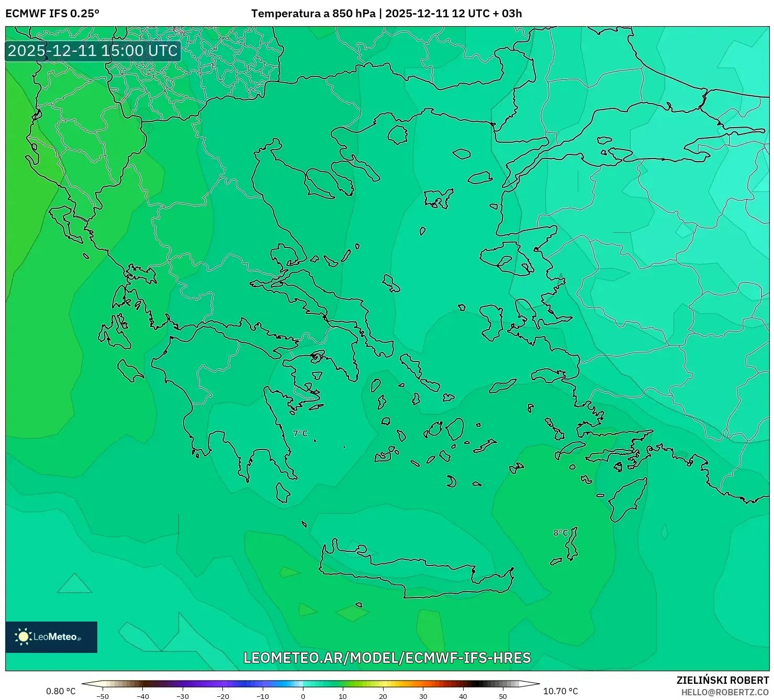Click the LeoMeteo sun logo icon
Screen dimensions: 774x700
(23, 637)
